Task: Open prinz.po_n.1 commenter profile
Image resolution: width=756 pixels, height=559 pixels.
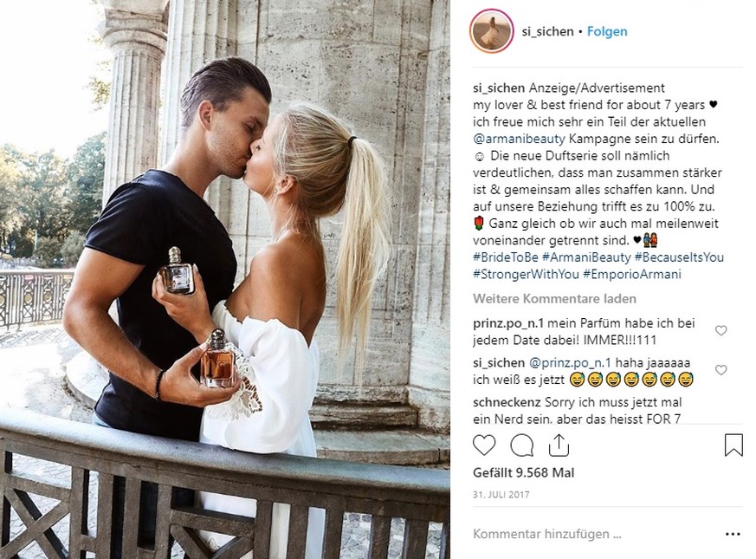Action: click(508, 323)
